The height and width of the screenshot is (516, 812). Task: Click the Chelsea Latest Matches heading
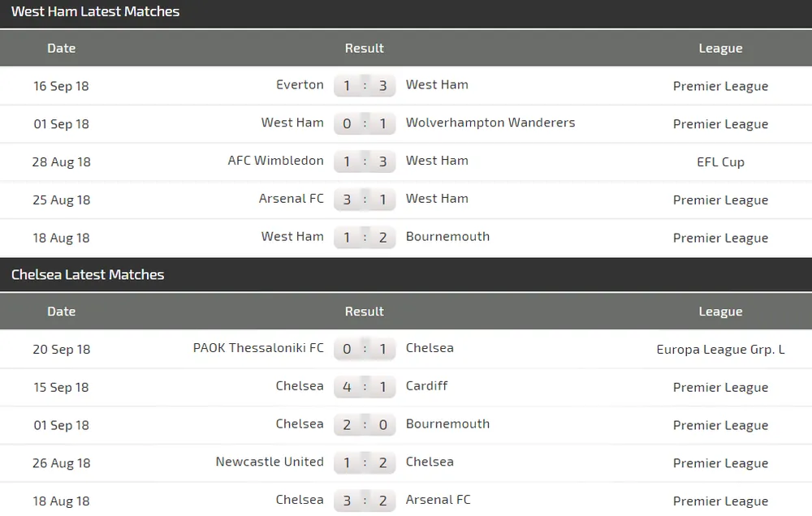coord(88,275)
